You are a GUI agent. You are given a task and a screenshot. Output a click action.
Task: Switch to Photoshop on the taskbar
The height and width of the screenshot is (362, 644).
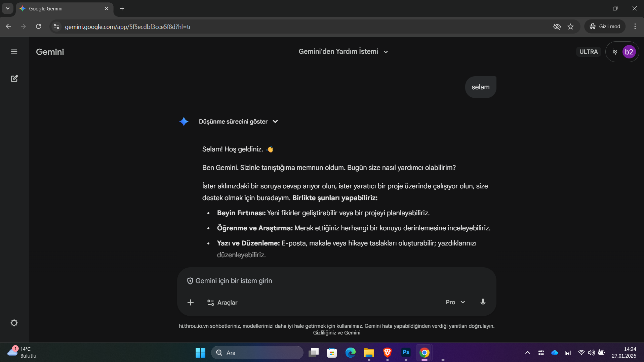(x=406, y=353)
